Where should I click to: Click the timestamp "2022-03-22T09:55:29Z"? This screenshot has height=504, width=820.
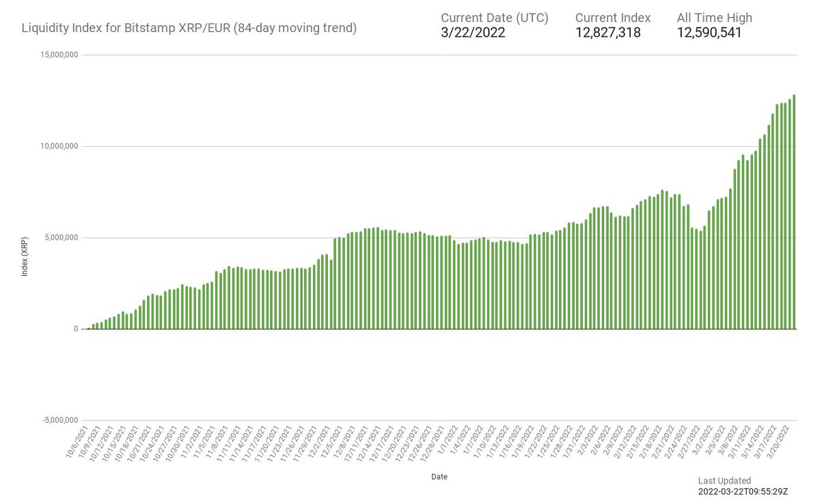click(743, 492)
